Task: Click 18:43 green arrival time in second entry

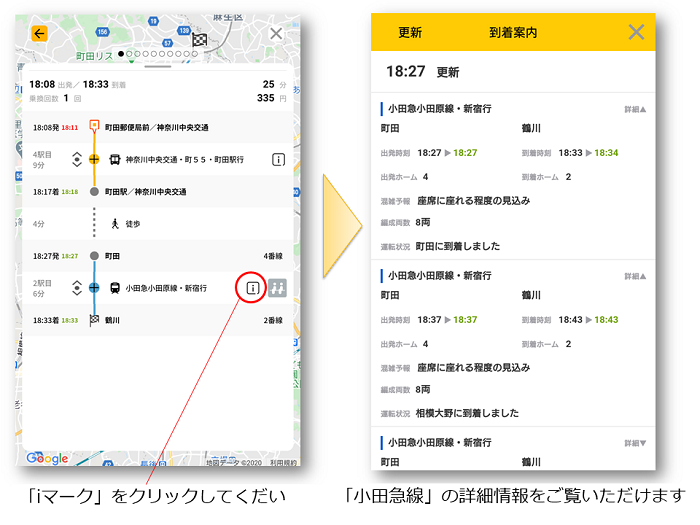Action: [606, 320]
